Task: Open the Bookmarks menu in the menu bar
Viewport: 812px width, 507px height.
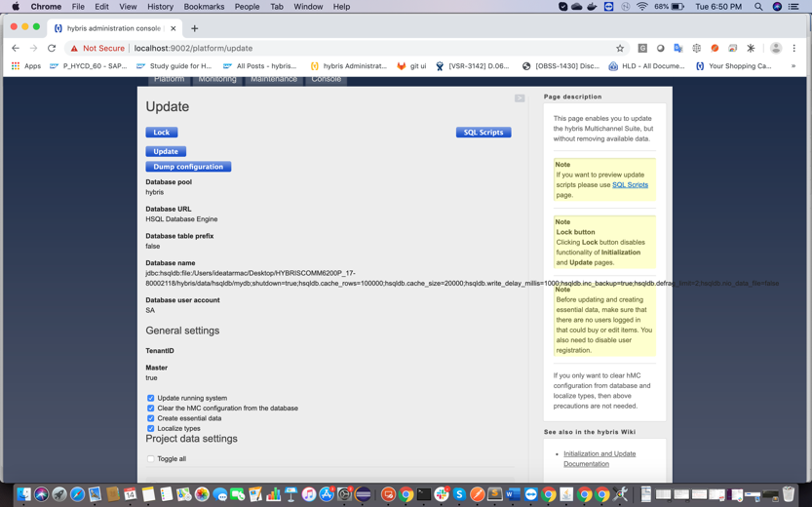Action: click(x=204, y=7)
